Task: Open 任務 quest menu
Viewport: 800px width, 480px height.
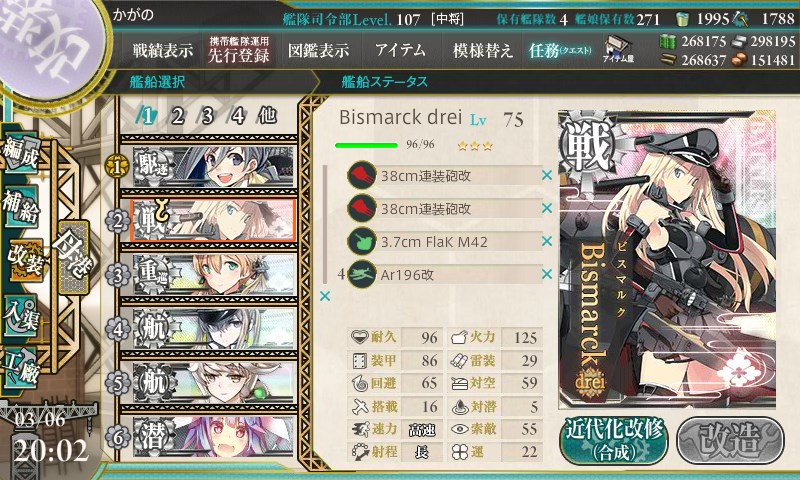Action: coord(560,50)
